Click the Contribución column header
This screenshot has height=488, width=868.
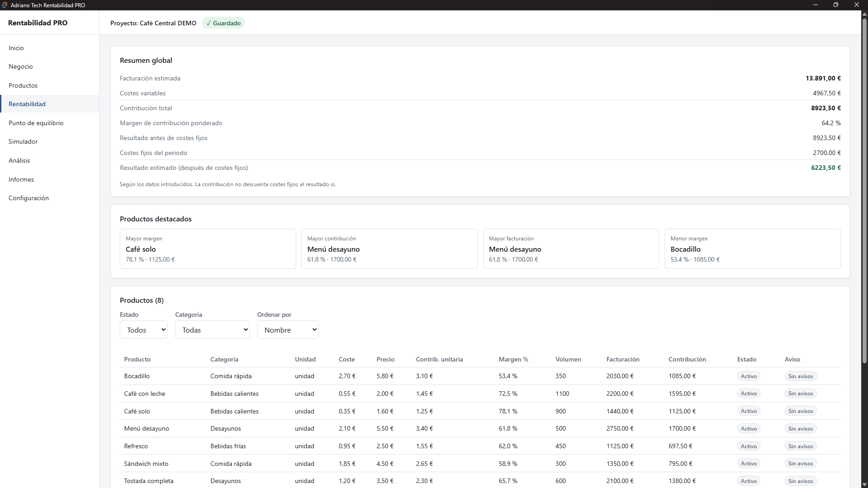click(x=687, y=359)
